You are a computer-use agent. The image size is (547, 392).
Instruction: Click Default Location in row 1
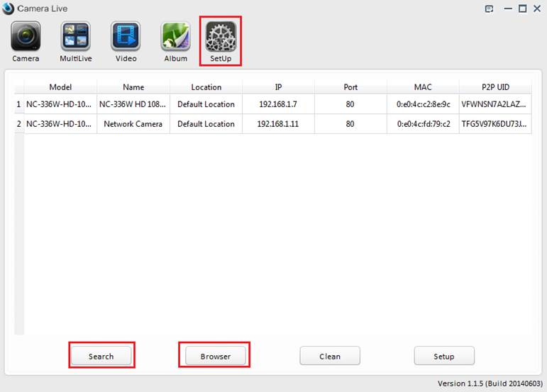206,104
